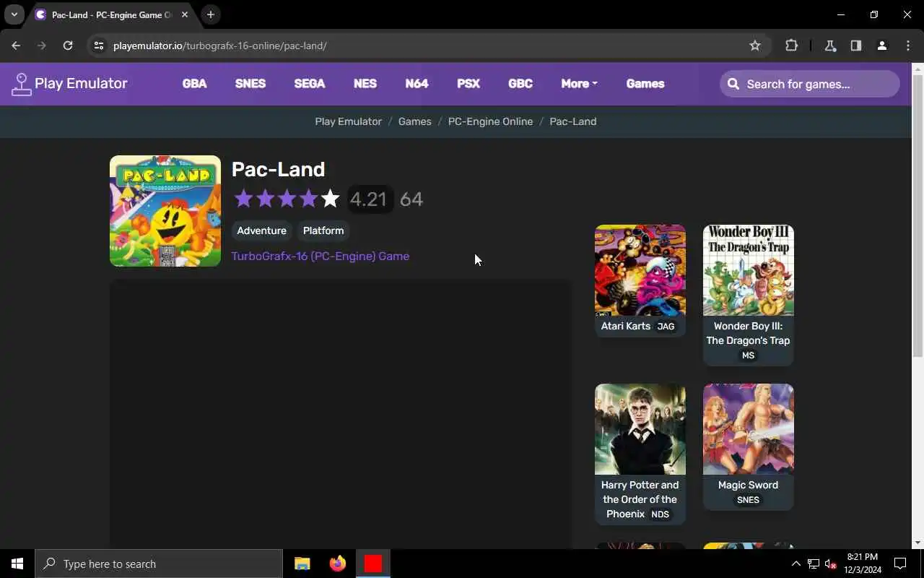Show hidden system tray icons
The width and height of the screenshot is (924, 578).
796,564
